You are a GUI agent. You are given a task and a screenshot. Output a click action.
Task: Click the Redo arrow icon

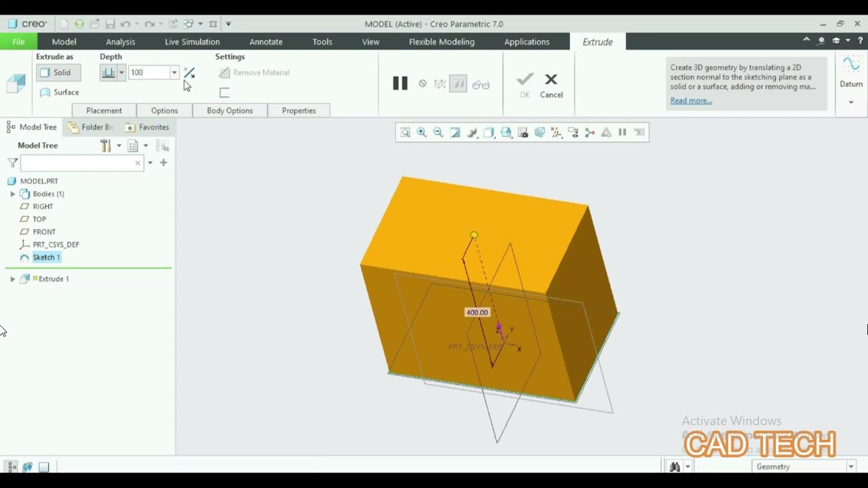[149, 24]
